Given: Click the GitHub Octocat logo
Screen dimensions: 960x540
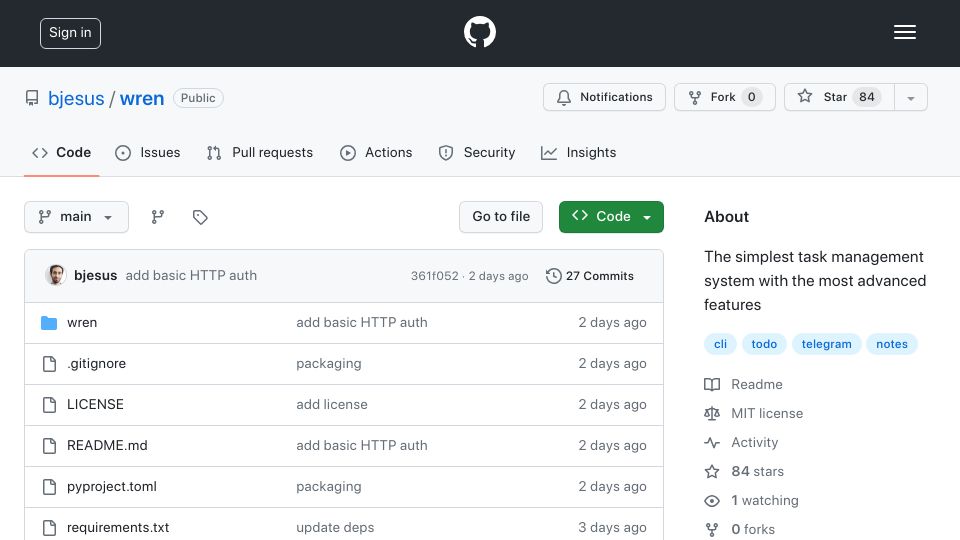Looking at the screenshot, I should tap(479, 32).
